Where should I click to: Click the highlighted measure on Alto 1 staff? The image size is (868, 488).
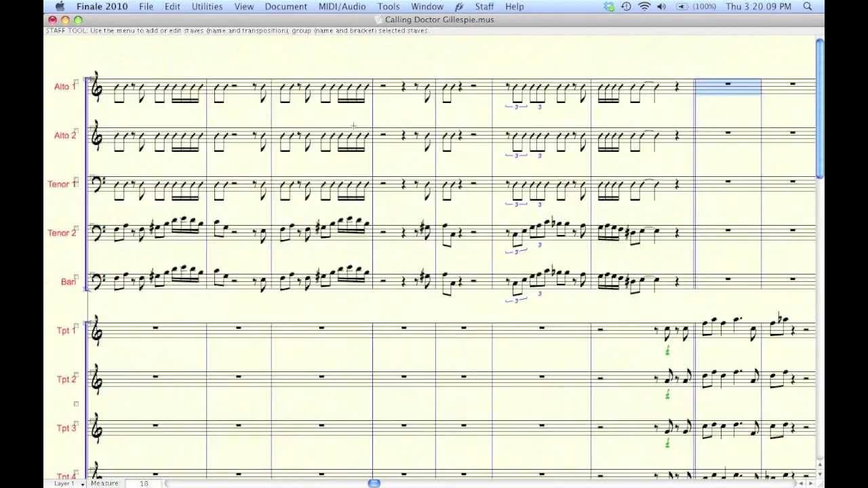pos(728,87)
